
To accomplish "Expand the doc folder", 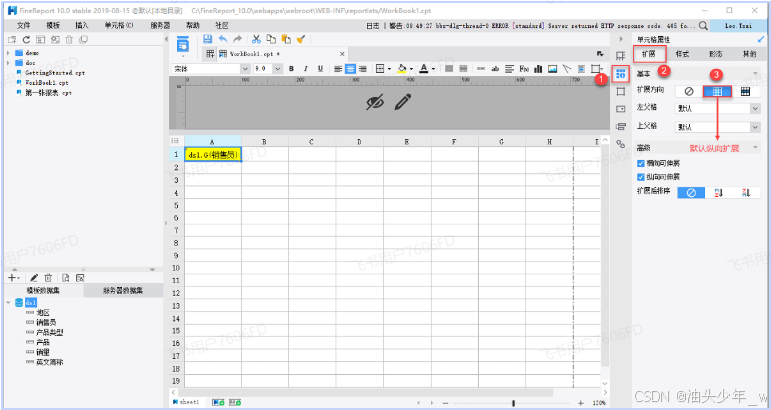I will pos(8,63).
